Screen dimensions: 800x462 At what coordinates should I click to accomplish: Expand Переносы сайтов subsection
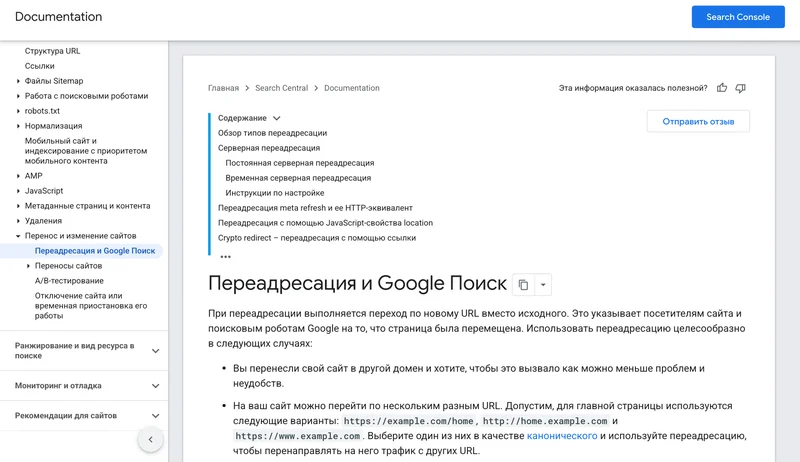tap(28, 266)
